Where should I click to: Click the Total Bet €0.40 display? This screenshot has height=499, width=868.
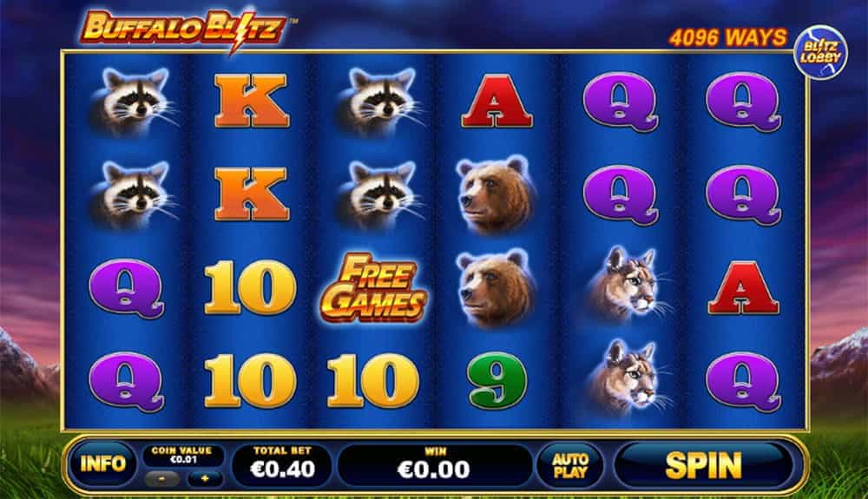click(x=282, y=464)
